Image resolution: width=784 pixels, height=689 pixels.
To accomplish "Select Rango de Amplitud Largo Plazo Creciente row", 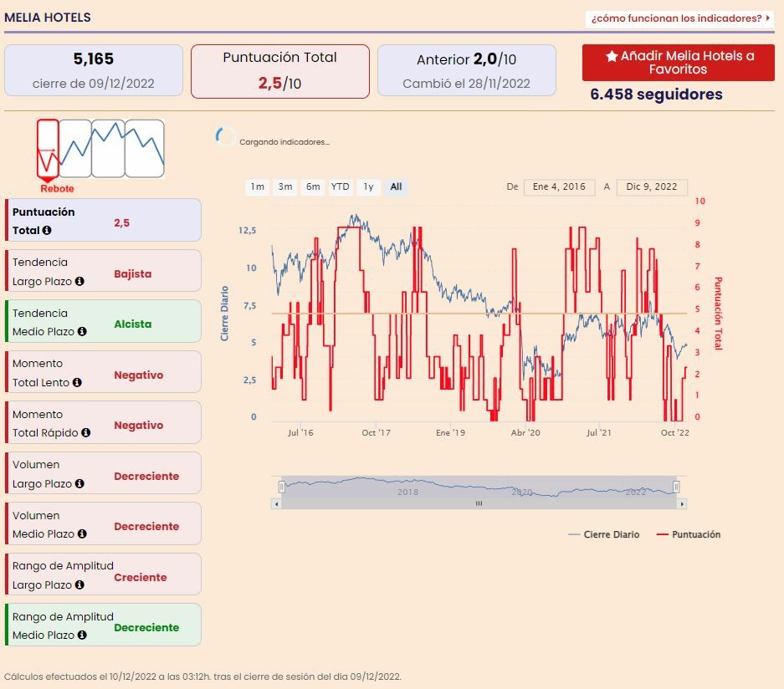I will tap(103, 574).
